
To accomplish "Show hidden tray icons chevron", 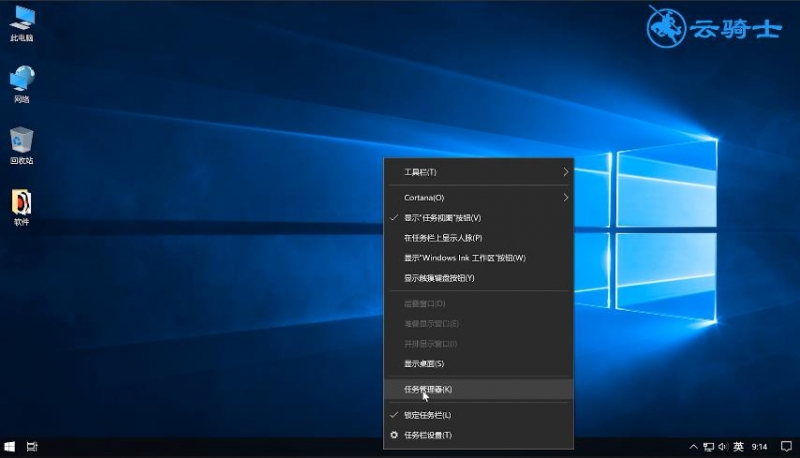I will tap(693, 447).
